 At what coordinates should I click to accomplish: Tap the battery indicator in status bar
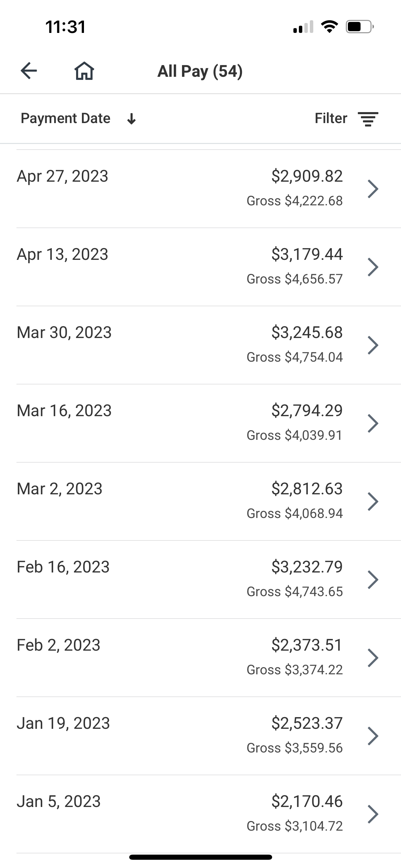(359, 27)
